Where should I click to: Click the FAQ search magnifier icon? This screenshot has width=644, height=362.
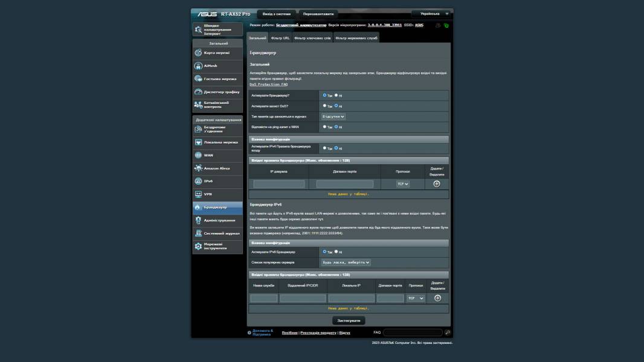pyautogui.click(x=448, y=332)
